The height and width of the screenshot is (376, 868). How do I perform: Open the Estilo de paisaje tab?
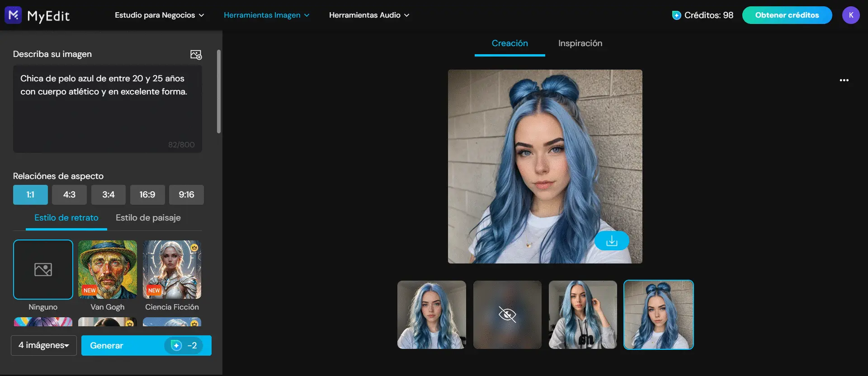pyautogui.click(x=148, y=218)
